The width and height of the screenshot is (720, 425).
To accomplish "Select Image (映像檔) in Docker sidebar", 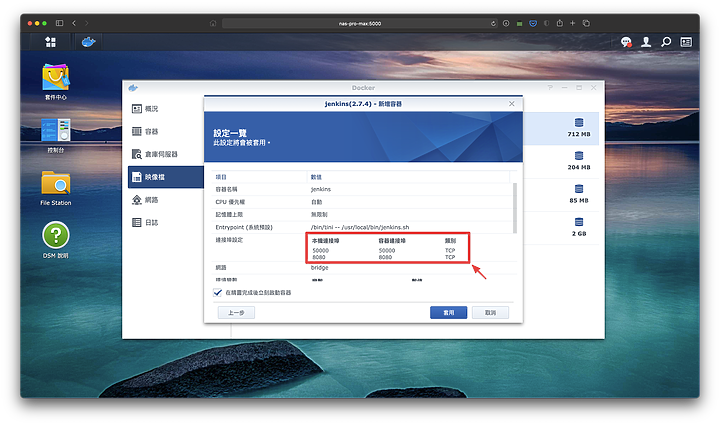I will click(165, 177).
